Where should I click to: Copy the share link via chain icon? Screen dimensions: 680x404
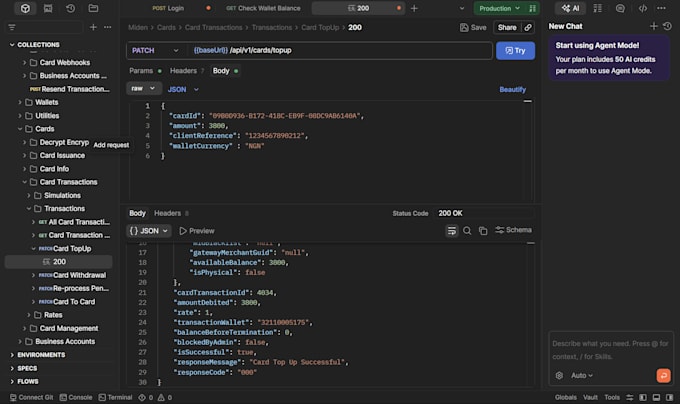click(528, 28)
